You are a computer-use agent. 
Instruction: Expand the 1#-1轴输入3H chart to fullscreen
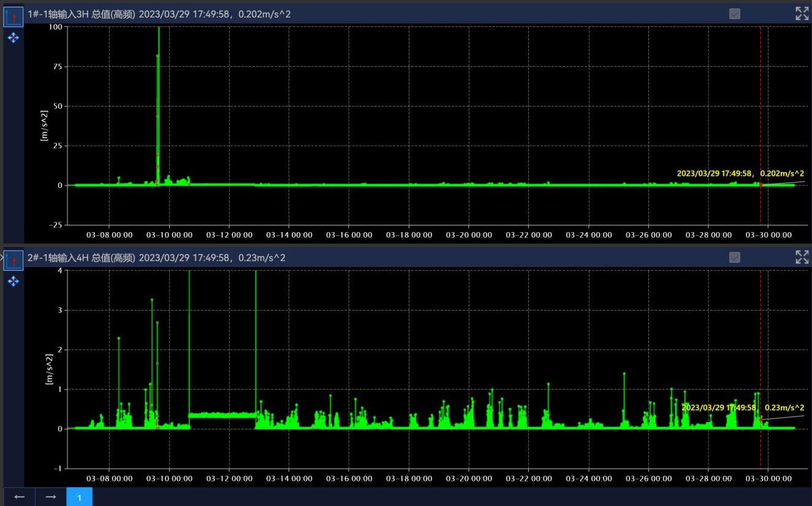click(x=802, y=13)
